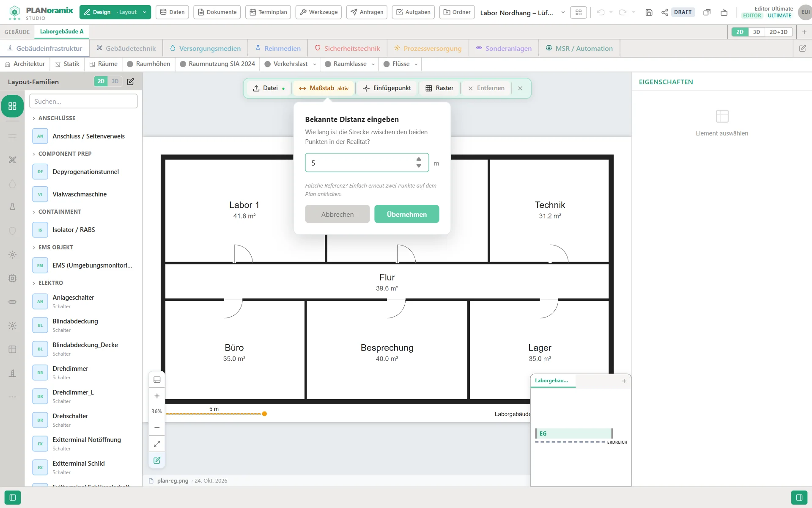Click the share icon next to DRAFT

tap(665, 12)
